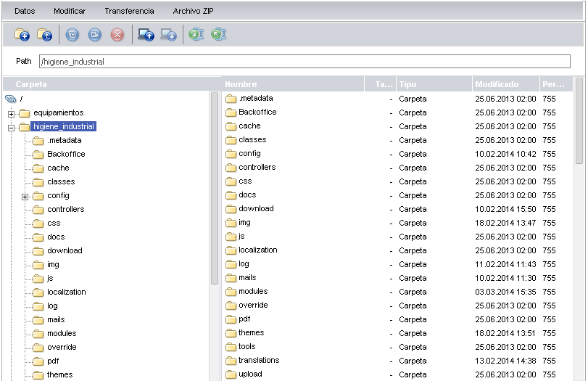
Task: Click the ZIP extract icon
Action: [x=219, y=35]
